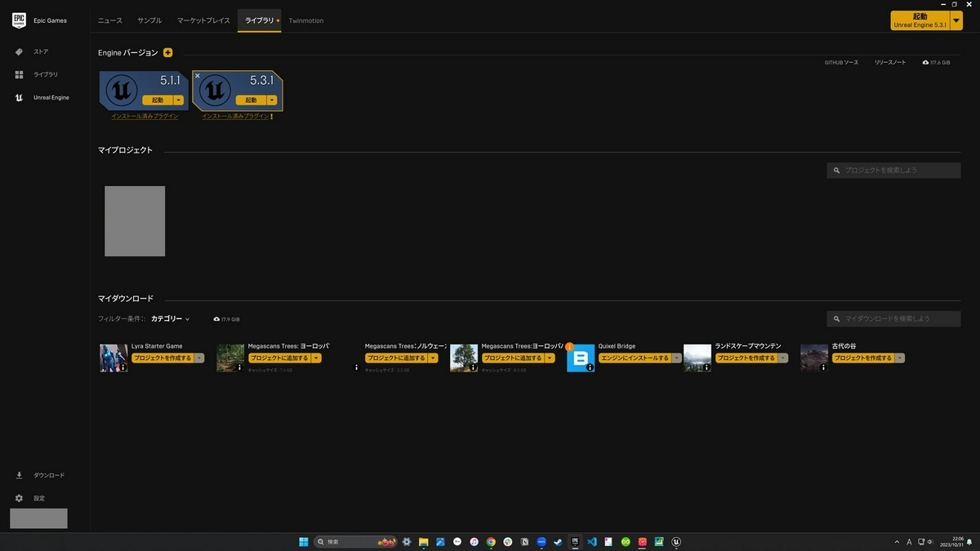
Task: Click Lyra Starter Game thumbnail
Action: (x=114, y=358)
